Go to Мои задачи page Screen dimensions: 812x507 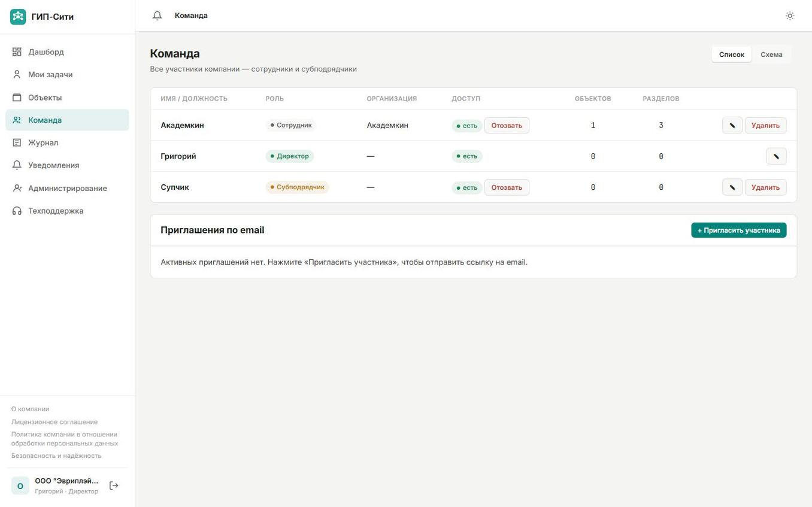(x=67, y=75)
